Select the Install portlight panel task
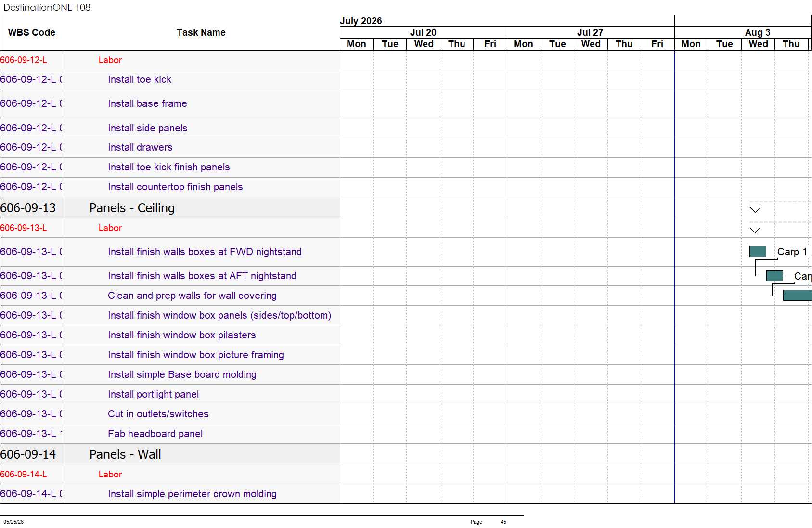The width and height of the screenshot is (812, 528). (153, 394)
